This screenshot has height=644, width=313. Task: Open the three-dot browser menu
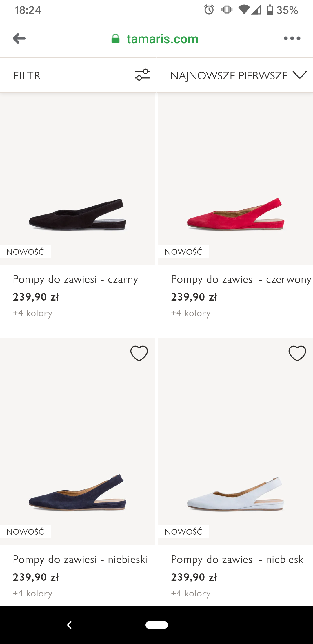click(x=292, y=39)
